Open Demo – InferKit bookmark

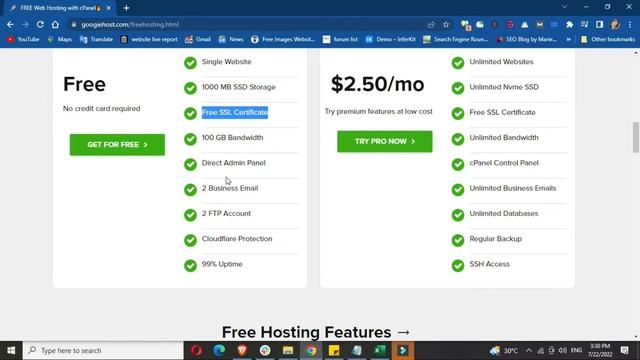pos(391,39)
